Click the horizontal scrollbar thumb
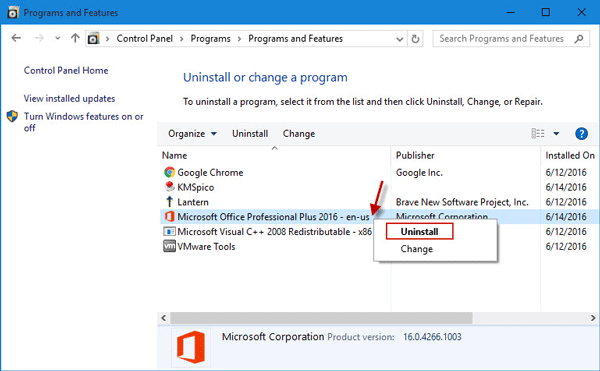Image resolution: width=600 pixels, height=371 pixels. [x=321, y=318]
